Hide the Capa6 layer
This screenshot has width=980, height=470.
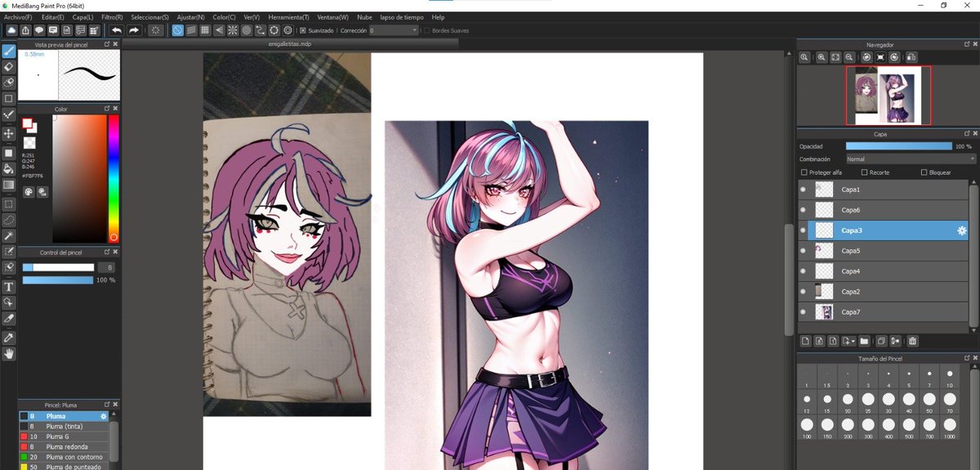pos(803,210)
